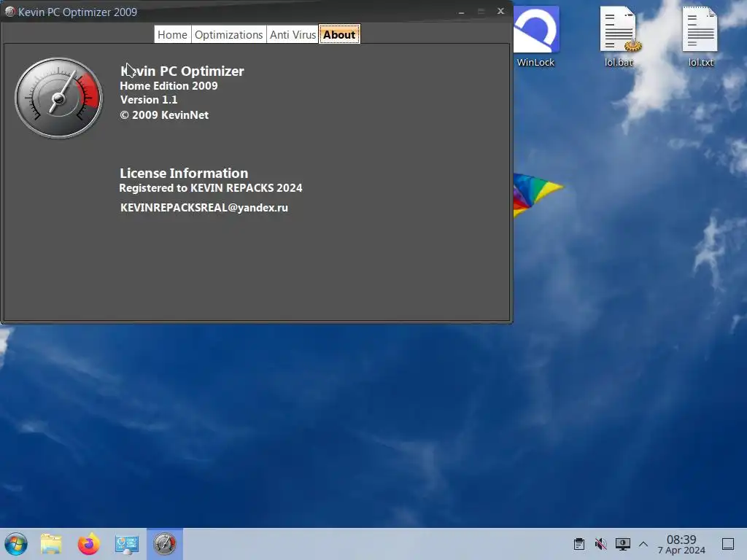This screenshot has width=747, height=560.
Task: Close the Kevin PC Optimizer window
Action: pyautogui.click(x=500, y=11)
